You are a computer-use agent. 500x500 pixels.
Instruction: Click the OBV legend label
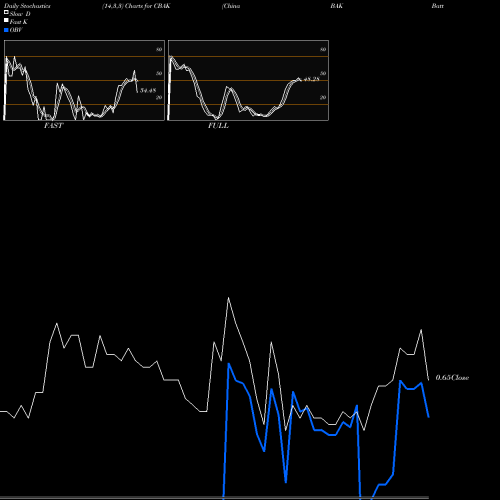pyautogui.click(x=16, y=30)
